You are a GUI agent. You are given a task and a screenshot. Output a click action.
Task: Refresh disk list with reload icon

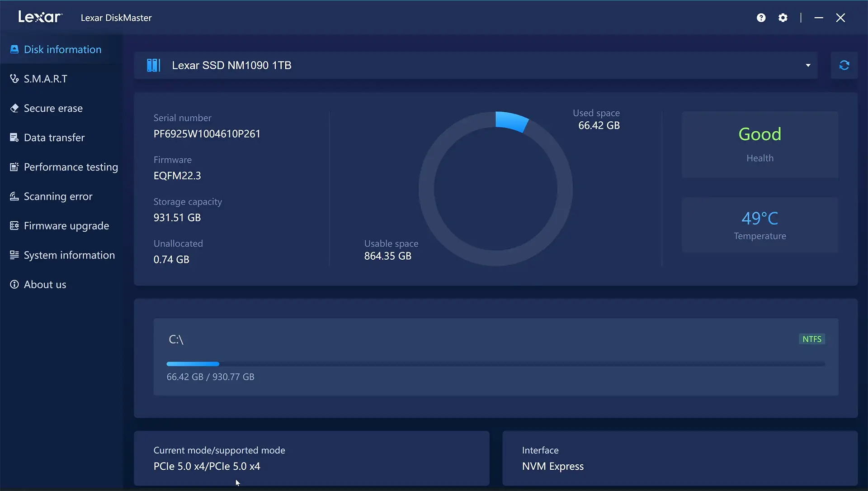(844, 65)
